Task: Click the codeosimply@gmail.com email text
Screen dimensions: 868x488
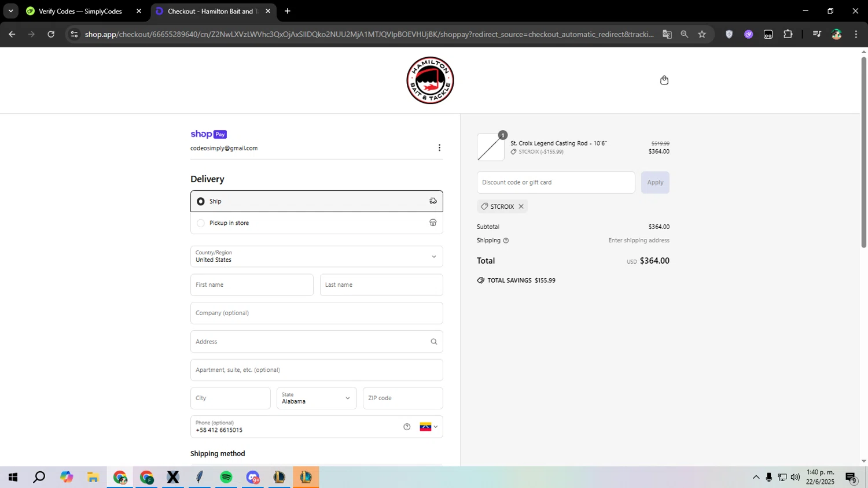Action: (x=224, y=149)
